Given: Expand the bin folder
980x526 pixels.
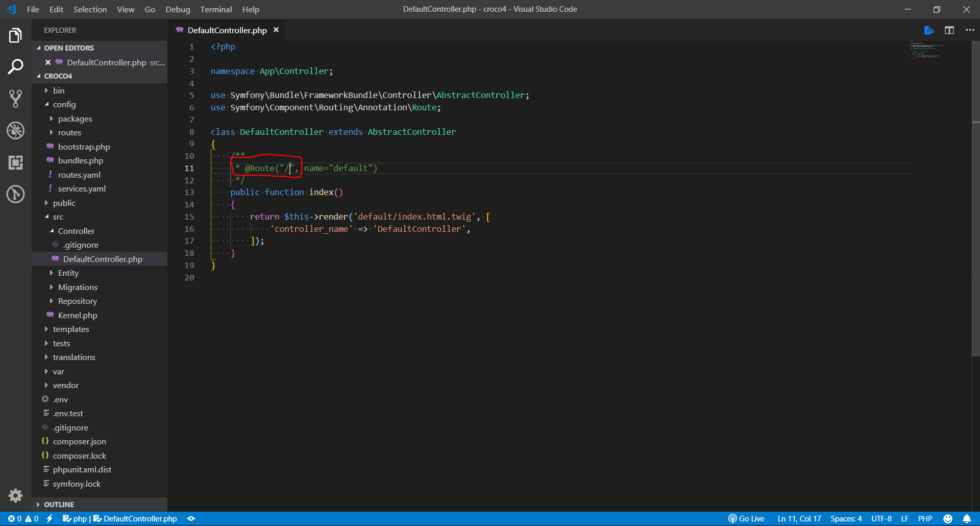Looking at the screenshot, I should point(100,90).
